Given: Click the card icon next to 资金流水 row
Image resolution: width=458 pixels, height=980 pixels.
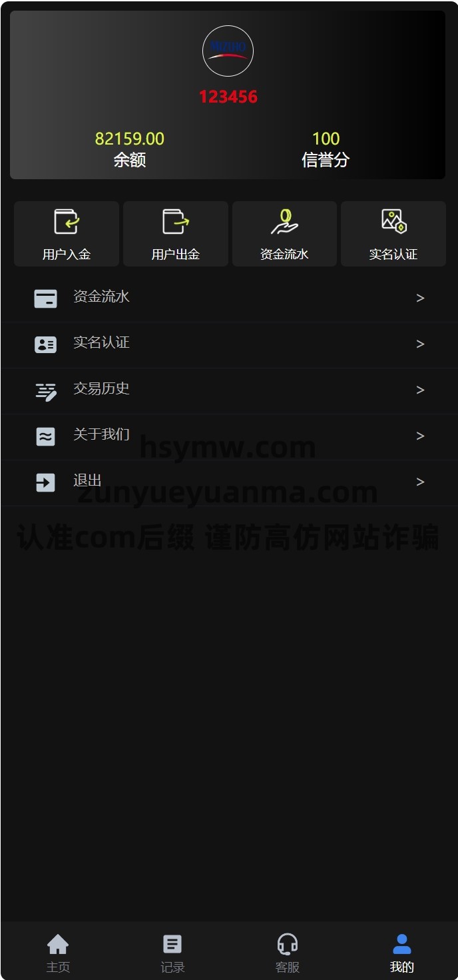Looking at the screenshot, I should [x=45, y=298].
